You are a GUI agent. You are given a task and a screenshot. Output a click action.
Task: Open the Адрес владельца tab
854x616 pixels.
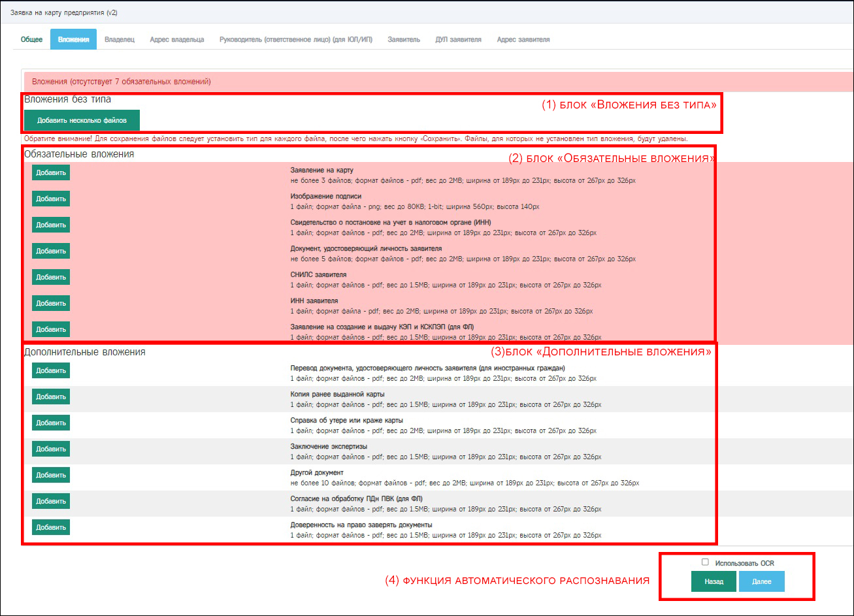pyautogui.click(x=176, y=39)
